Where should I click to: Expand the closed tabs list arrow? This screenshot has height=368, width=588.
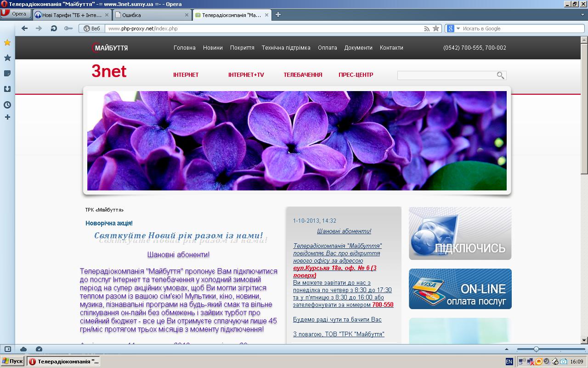582,15
